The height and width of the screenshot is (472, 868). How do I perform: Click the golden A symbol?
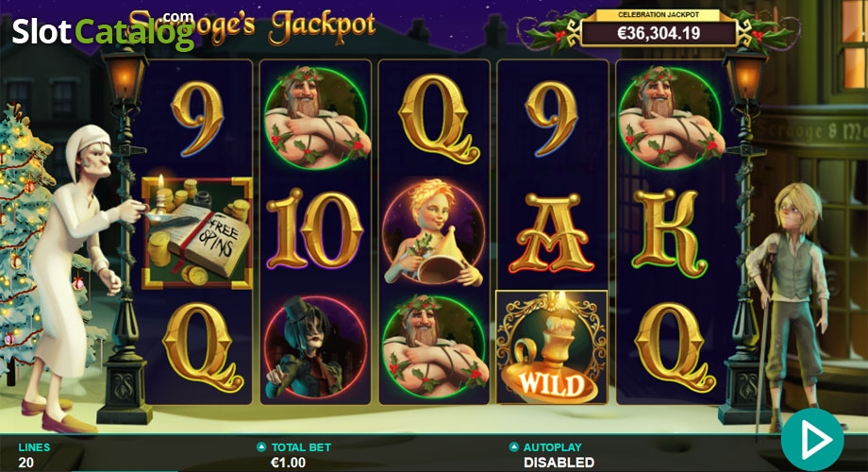click(553, 232)
